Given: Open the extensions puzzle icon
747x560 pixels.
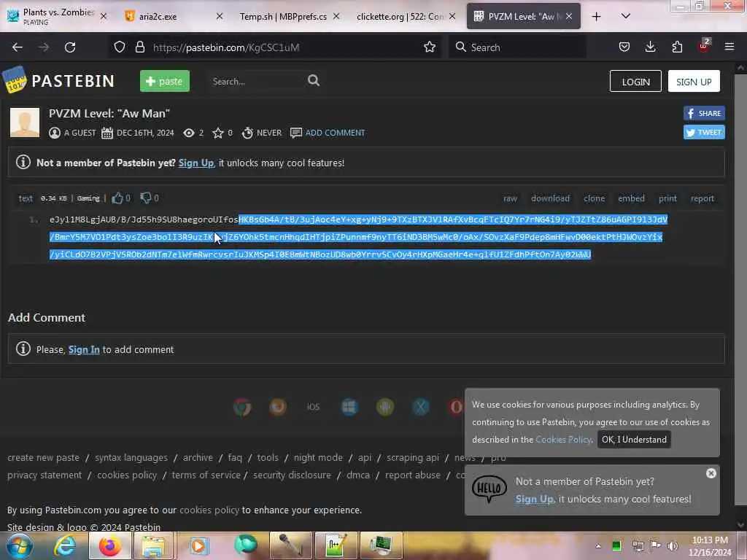Looking at the screenshot, I should pyautogui.click(x=677, y=47).
